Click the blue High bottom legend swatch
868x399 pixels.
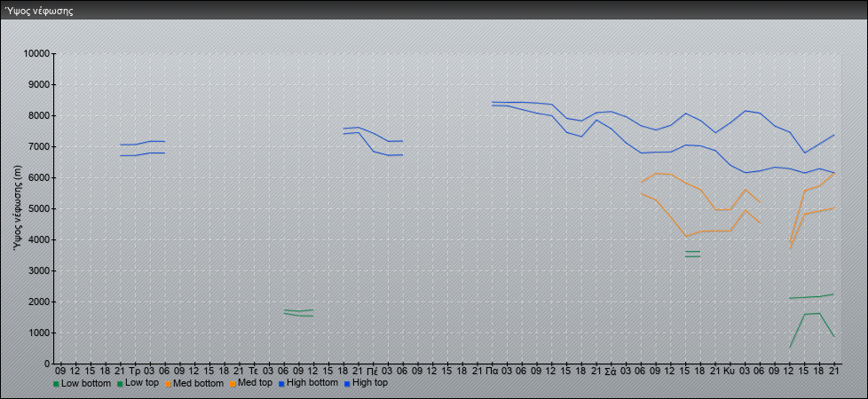pos(283,384)
